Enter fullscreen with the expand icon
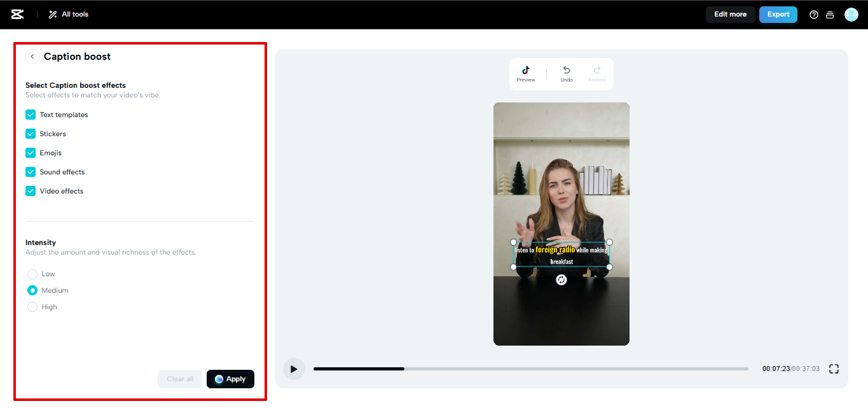The width and height of the screenshot is (868, 408). pyautogui.click(x=834, y=368)
